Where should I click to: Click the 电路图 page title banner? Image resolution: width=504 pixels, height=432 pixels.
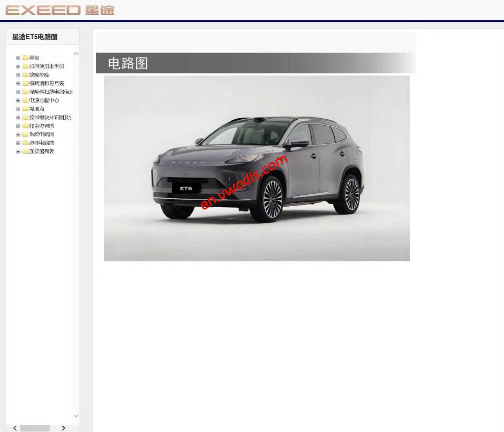click(128, 64)
